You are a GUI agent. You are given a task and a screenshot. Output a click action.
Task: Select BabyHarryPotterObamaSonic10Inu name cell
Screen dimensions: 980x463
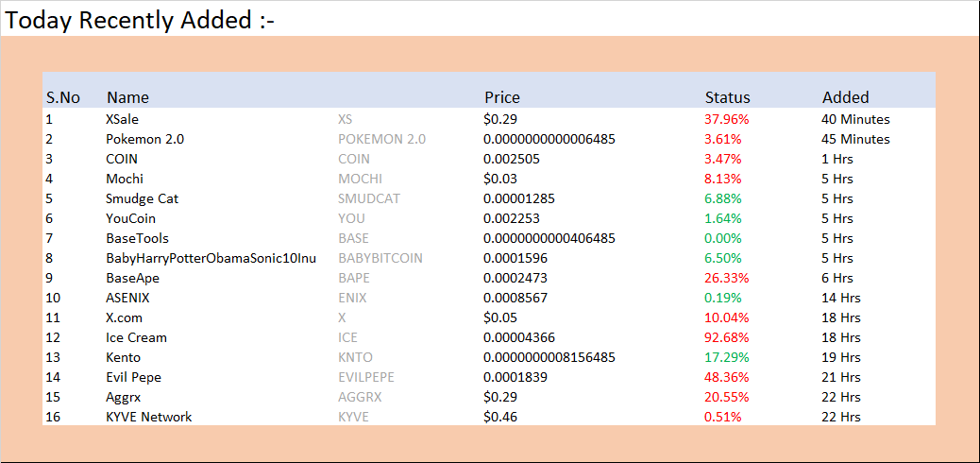[x=211, y=258]
